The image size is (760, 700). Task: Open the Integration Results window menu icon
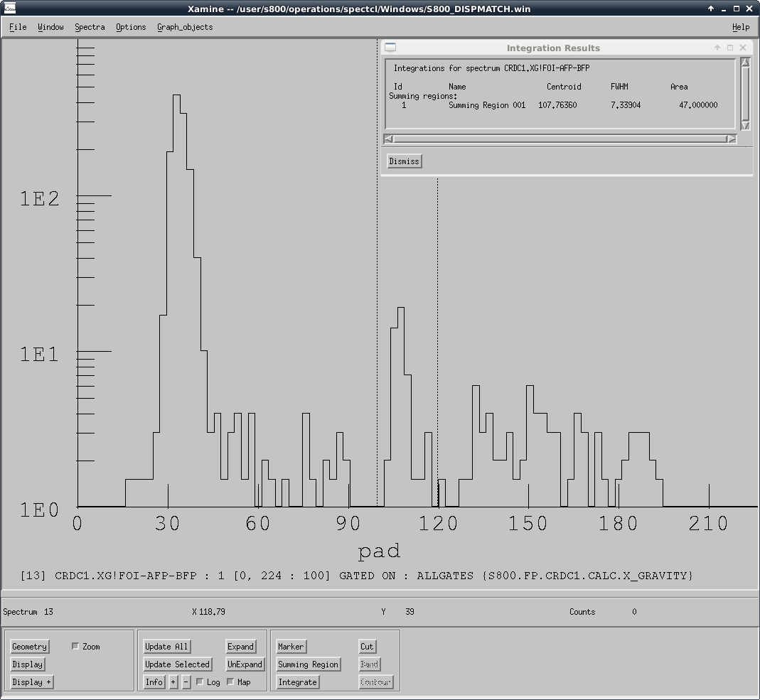pyautogui.click(x=390, y=48)
